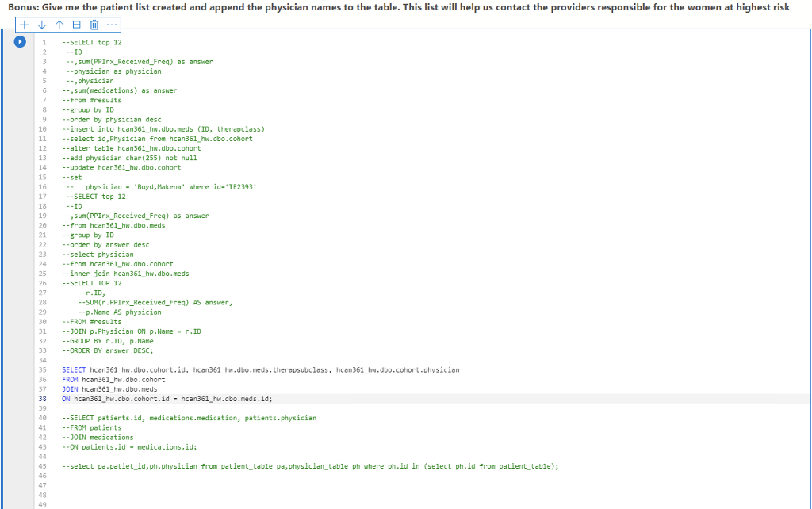Open more cell actions ellipsis menu
This screenshot has width=812, height=509.
pos(112,25)
